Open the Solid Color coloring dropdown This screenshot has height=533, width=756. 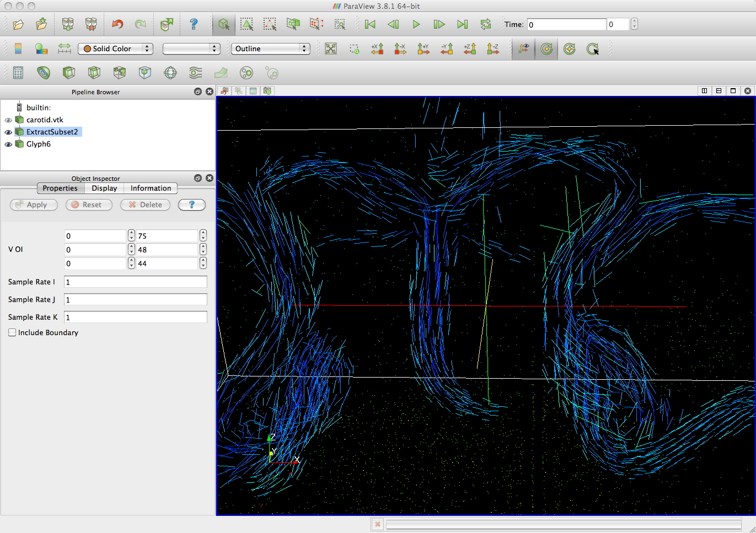point(115,49)
